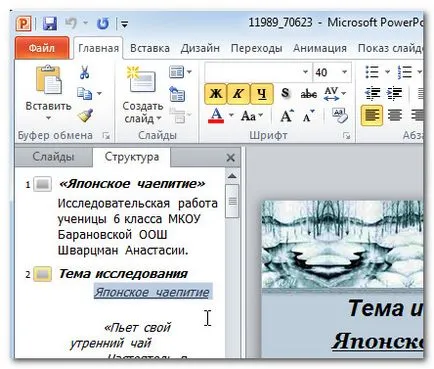The image size is (434, 369).
Task: Switch to the Главная ribbon tab
Action: point(98,48)
